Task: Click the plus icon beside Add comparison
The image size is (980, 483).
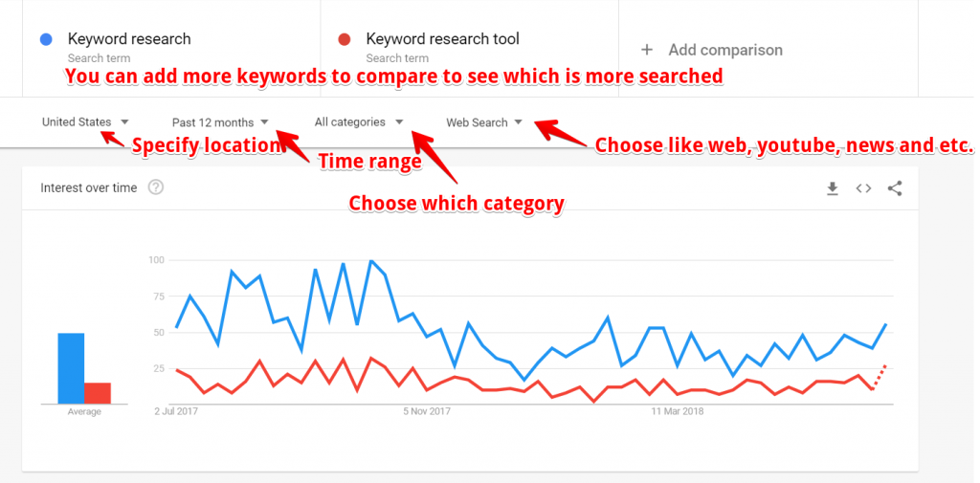Action: (x=647, y=50)
